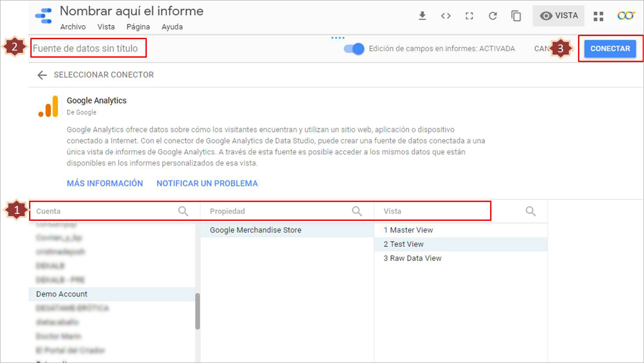The image size is (644, 363).
Task: Refresh data with the reload icon
Action: 493,16
